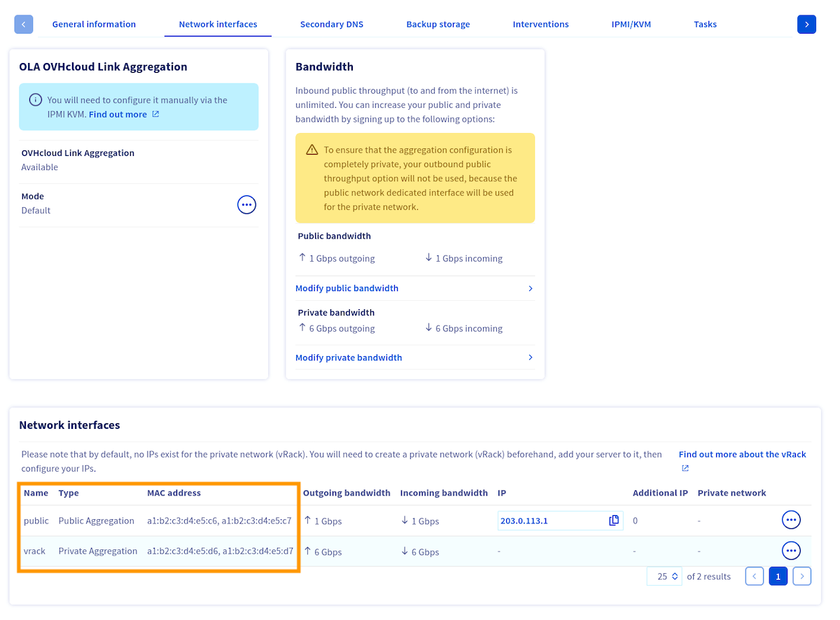Click the blue forward arrow after Tasks
This screenshot has width=840, height=620.
pos(806,24)
